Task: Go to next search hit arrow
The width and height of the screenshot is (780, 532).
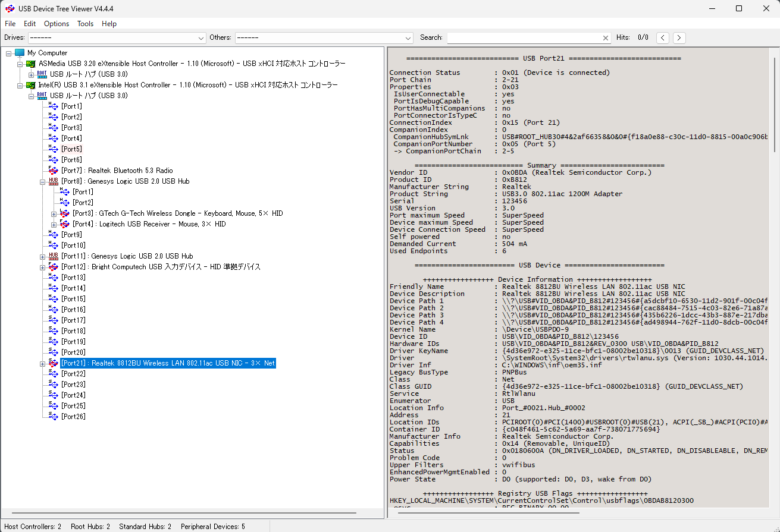Action: 679,37
